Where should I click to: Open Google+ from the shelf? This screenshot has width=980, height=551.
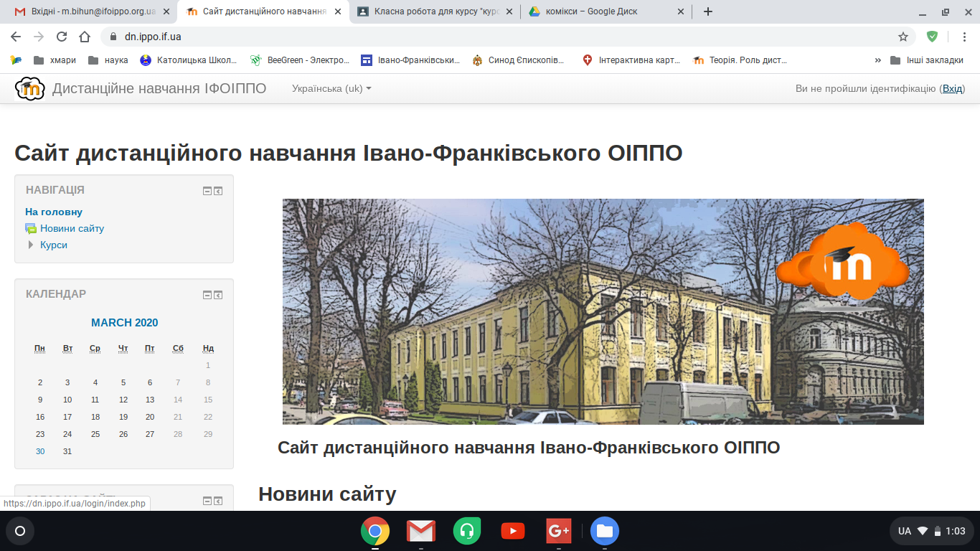click(x=559, y=531)
